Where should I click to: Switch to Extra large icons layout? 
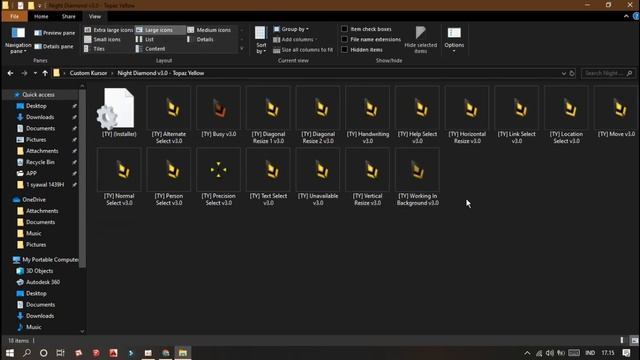109,30
